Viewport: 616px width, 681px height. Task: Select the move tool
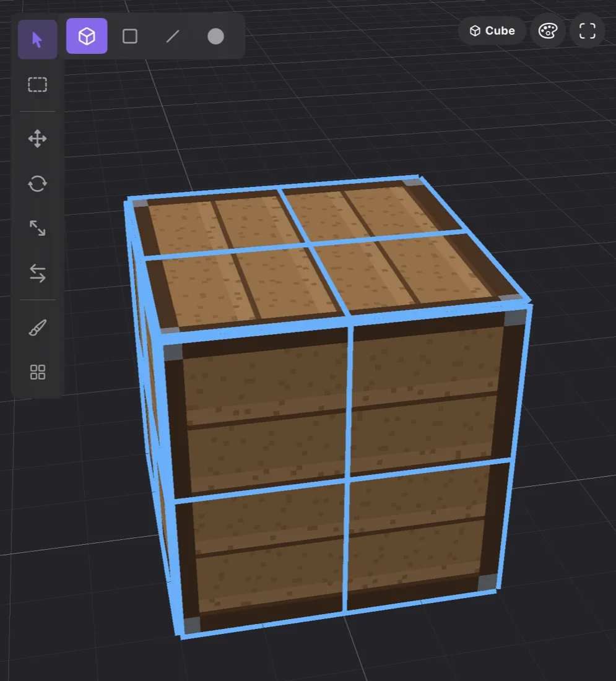37,139
